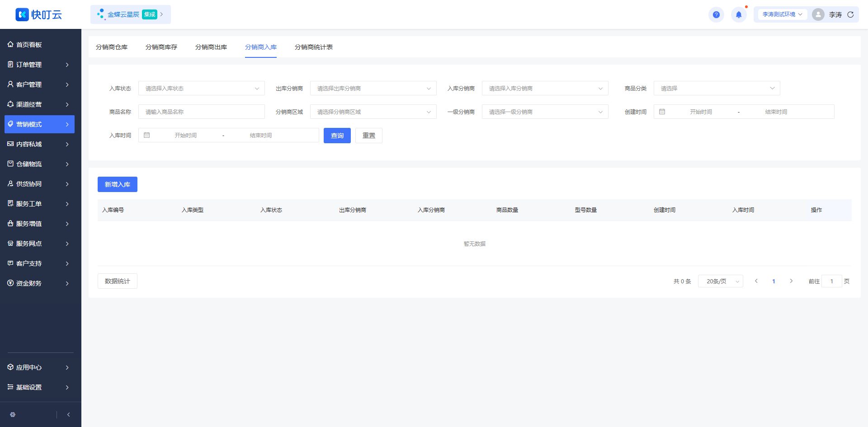Open the 商品分类 dropdown
Image resolution: width=868 pixels, height=427 pixels.
[x=717, y=88]
